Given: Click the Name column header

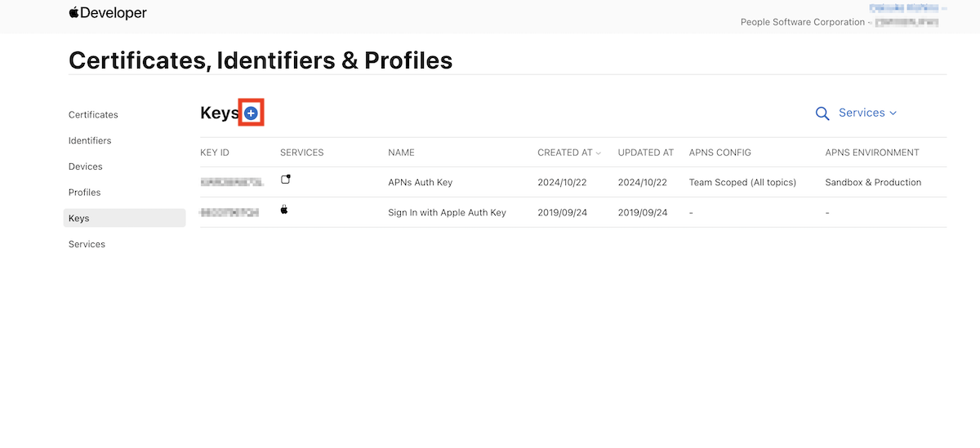Looking at the screenshot, I should [401, 153].
